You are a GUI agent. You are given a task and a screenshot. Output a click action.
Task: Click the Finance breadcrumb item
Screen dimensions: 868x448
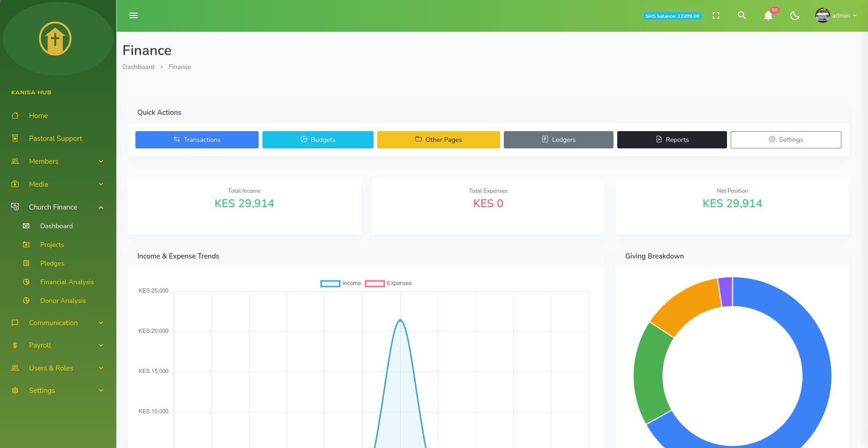tap(180, 67)
